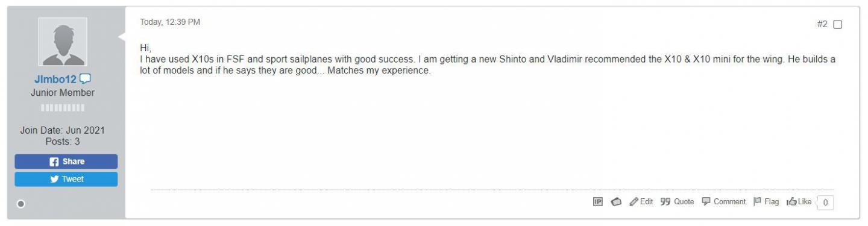The width and height of the screenshot is (868, 226).
Task: Tweet this post
Action: click(66, 179)
